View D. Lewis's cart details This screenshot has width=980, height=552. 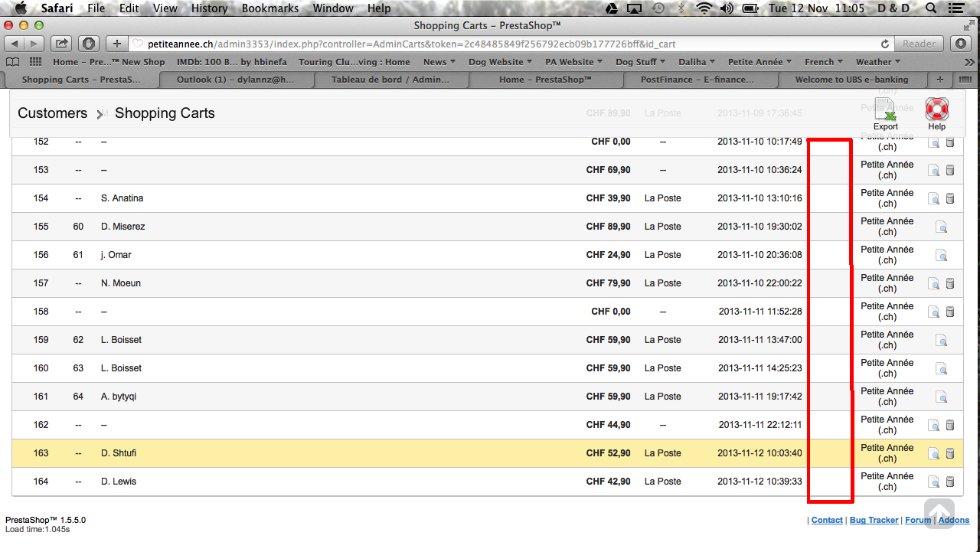(934, 482)
